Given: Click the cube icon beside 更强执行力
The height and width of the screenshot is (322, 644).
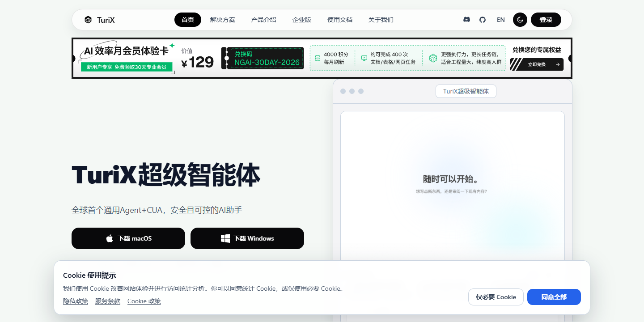Looking at the screenshot, I should pos(433,58).
